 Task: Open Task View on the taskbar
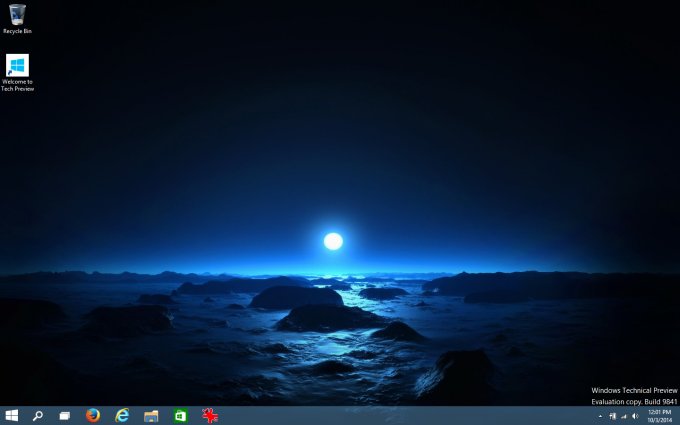(65, 416)
